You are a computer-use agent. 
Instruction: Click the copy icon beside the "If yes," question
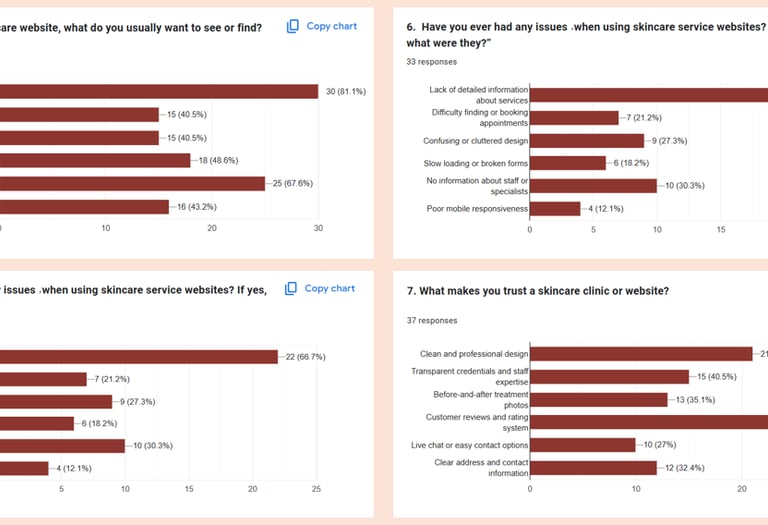(291, 289)
